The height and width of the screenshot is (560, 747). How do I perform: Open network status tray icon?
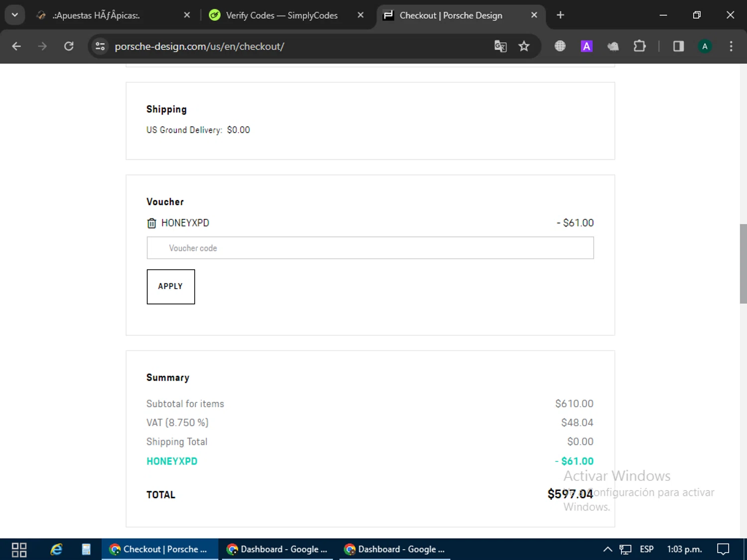click(x=625, y=550)
